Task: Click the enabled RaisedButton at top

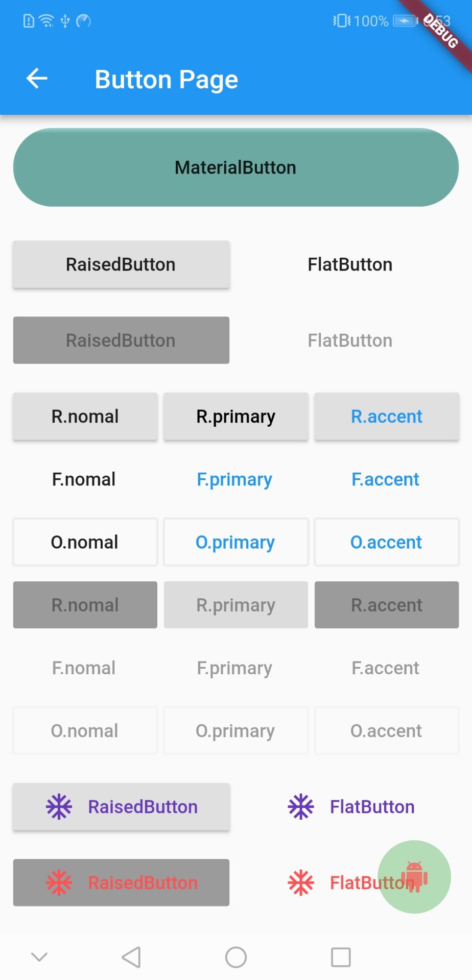Action: tap(121, 264)
